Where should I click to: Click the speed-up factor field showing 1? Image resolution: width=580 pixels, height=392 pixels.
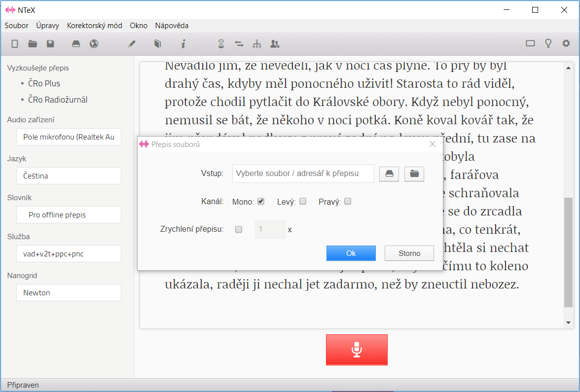coord(270,229)
